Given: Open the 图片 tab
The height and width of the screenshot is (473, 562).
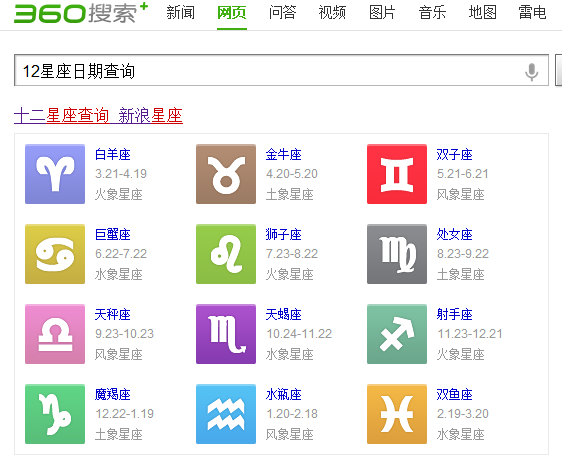Looking at the screenshot, I should (x=382, y=13).
